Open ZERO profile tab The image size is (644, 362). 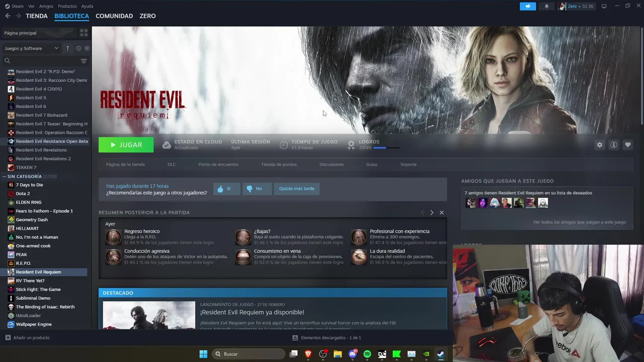[x=147, y=16]
